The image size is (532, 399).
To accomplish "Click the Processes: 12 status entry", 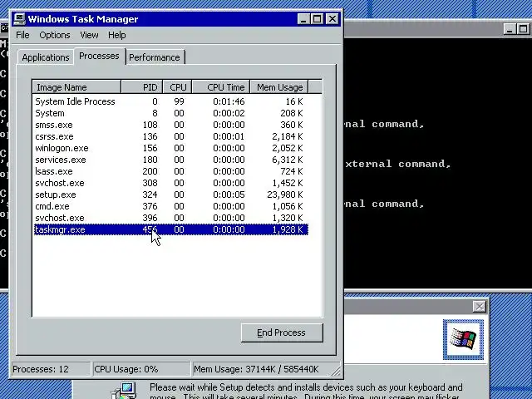I will (x=51, y=369).
